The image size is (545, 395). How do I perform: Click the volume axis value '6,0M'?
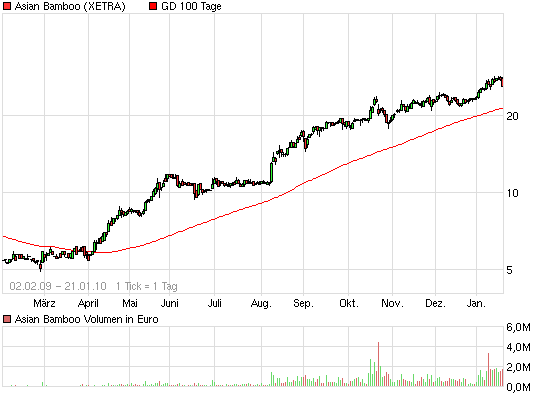(518, 327)
